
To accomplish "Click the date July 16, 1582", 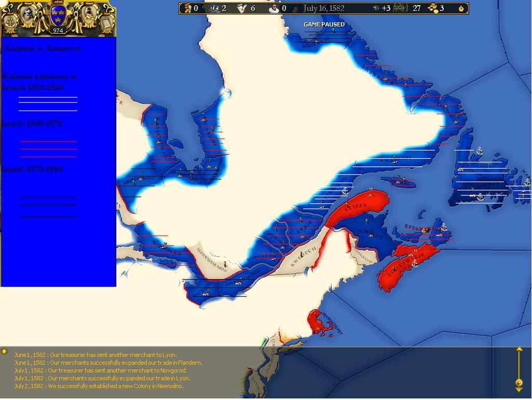I will click(x=323, y=8).
